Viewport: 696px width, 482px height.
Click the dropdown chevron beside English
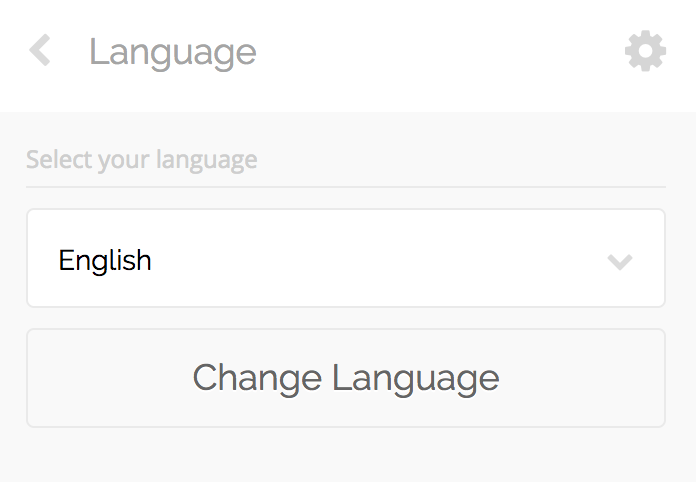620,261
